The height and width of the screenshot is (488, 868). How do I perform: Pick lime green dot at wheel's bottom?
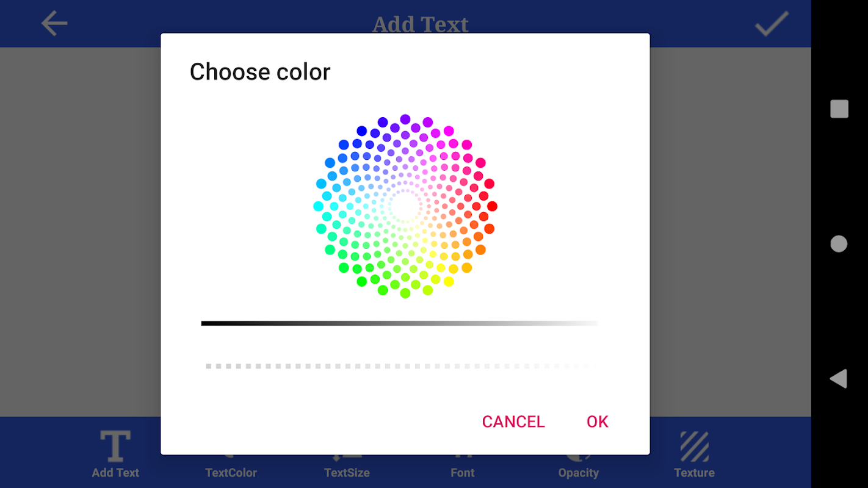pyautogui.click(x=405, y=293)
